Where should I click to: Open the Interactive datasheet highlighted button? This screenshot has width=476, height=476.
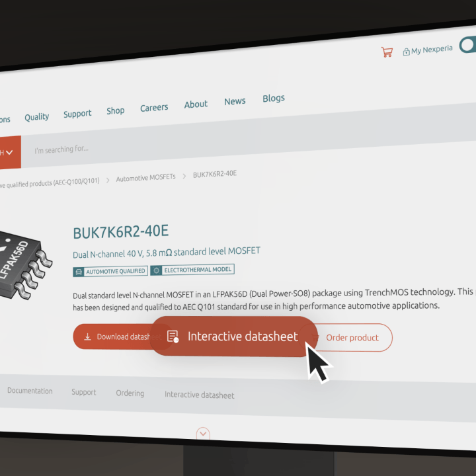234,337
